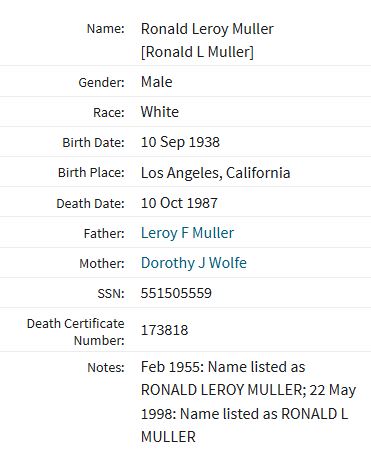Click the Gender value Male
The image size is (371, 455).
pyautogui.click(x=157, y=82)
